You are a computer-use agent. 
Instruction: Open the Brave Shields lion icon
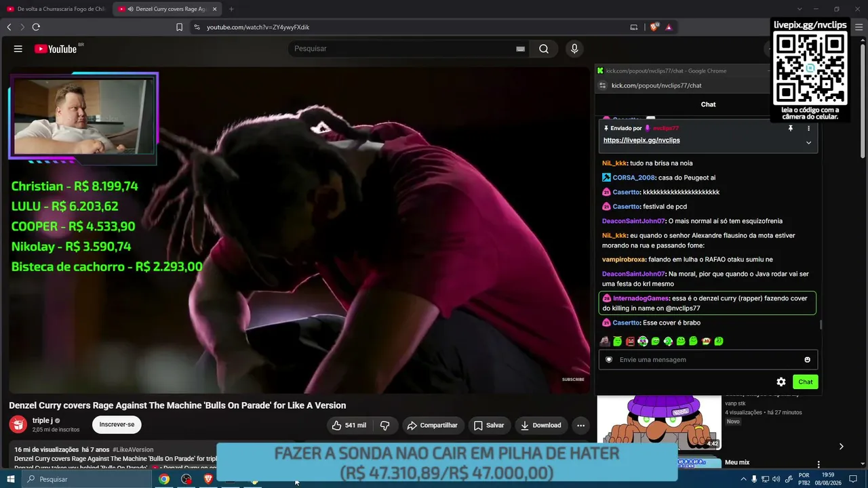(654, 27)
